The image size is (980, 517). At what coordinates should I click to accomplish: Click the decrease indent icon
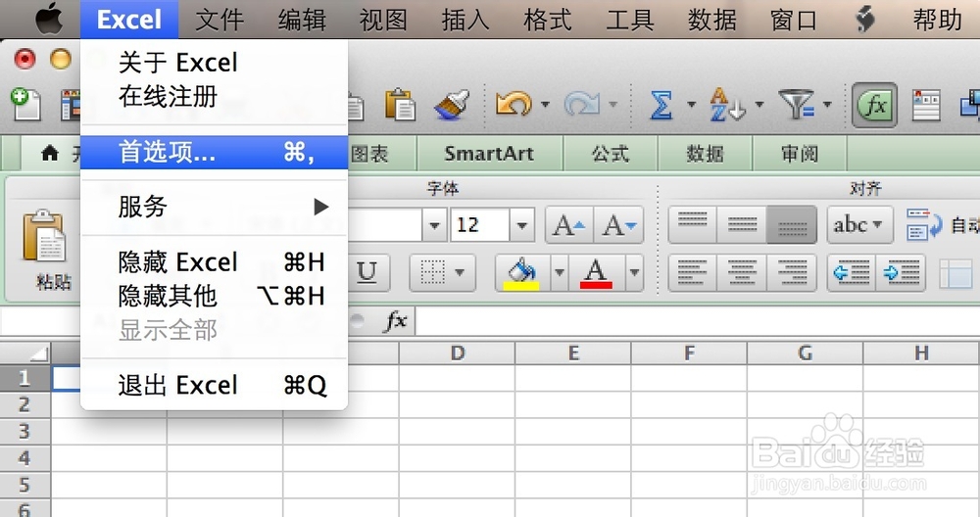pos(852,273)
